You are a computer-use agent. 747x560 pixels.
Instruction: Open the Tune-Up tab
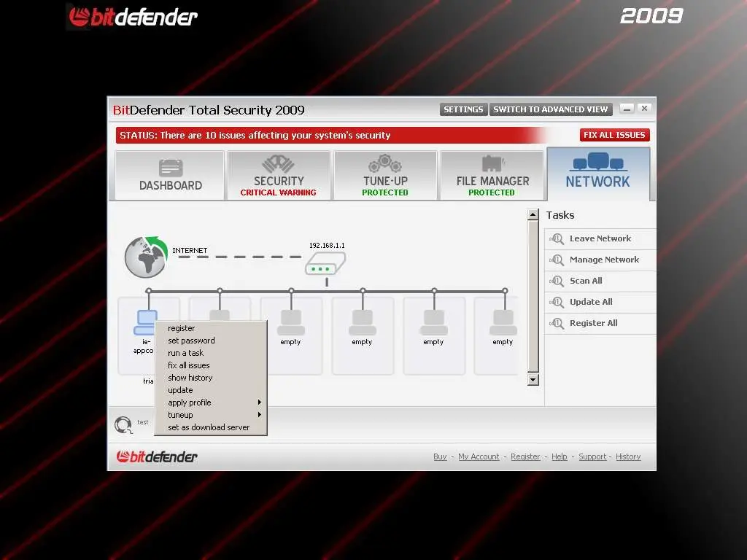click(x=385, y=176)
